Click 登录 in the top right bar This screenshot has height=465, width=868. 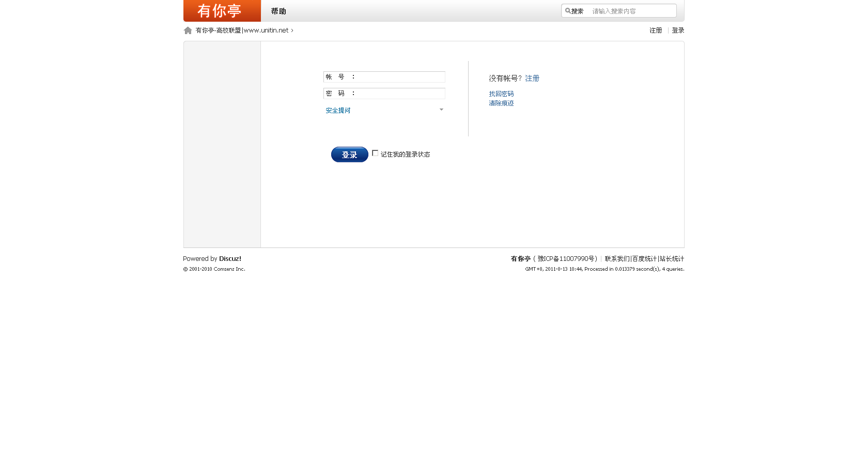click(678, 30)
